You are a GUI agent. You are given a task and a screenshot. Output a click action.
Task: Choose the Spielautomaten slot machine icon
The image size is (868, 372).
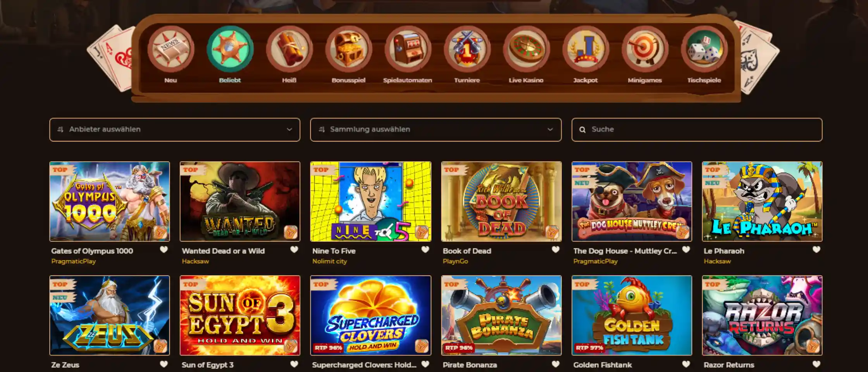pyautogui.click(x=408, y=49)
